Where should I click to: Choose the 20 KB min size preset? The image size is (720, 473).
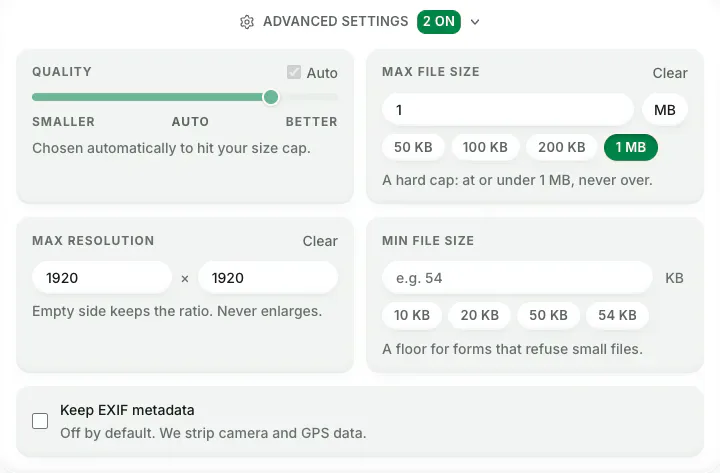pos(479,315)
